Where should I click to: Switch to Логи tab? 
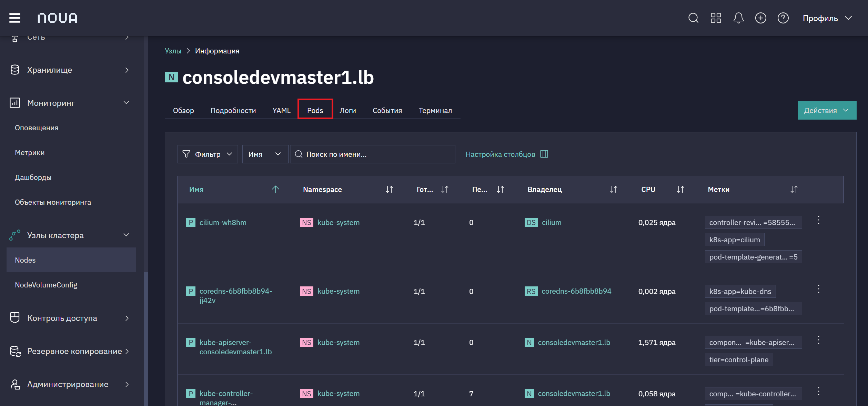tap(348, 111)
